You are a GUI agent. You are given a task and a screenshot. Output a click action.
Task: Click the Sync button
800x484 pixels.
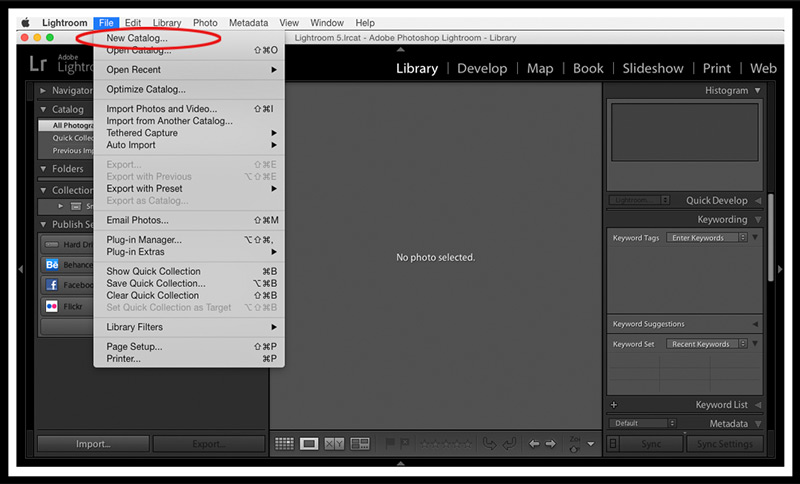click(x=651, y=444)
